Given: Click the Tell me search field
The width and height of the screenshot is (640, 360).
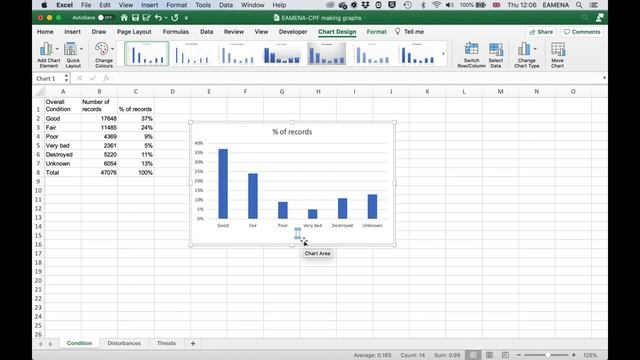Looking at the screenshot, I should click(409, 31).
